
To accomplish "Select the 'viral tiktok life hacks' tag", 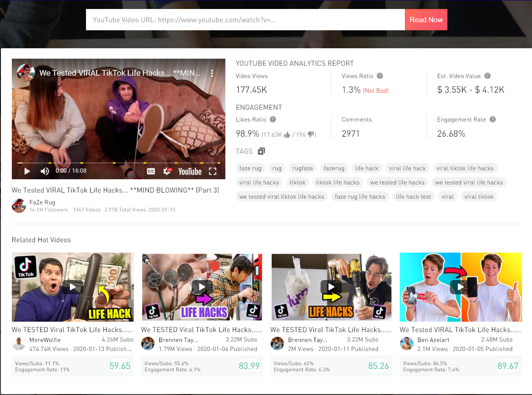I will 465,168.
